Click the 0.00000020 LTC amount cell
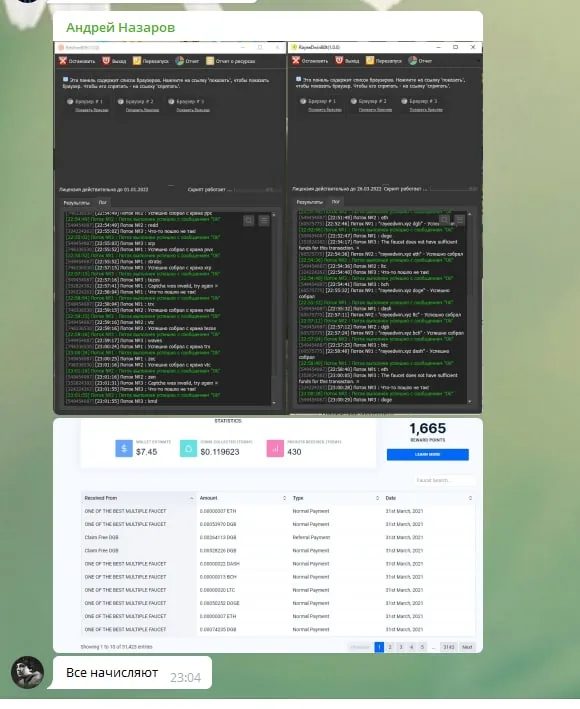This screenshot has width=580, height=709. coord(217,590)
